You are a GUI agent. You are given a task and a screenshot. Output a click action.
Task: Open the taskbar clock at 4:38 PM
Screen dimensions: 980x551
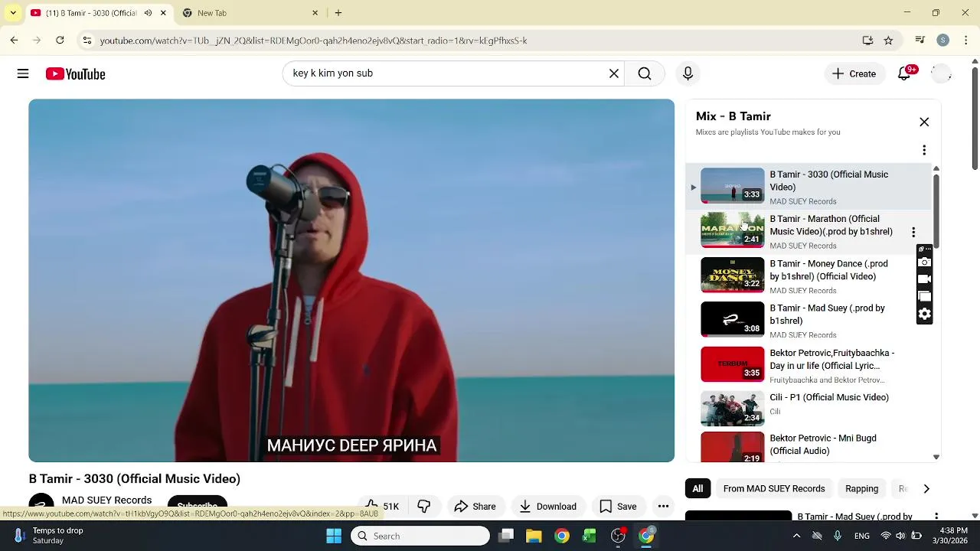point(952,536)
